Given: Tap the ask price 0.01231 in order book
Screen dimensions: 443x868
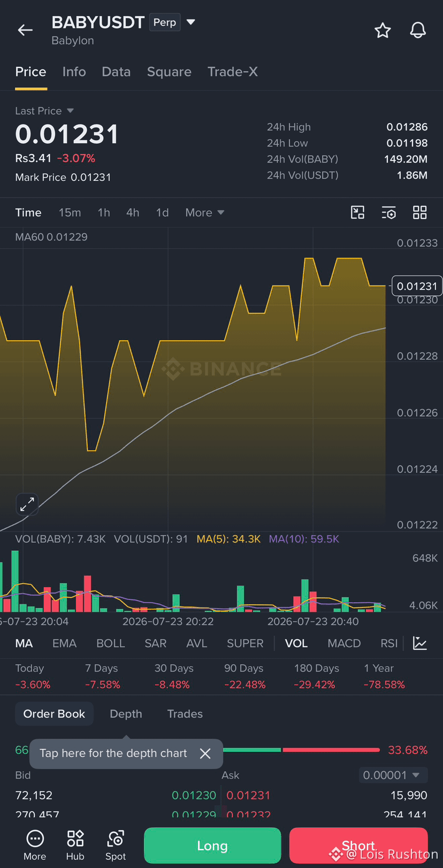Looking at the screenshot, I should pos(248,795).
